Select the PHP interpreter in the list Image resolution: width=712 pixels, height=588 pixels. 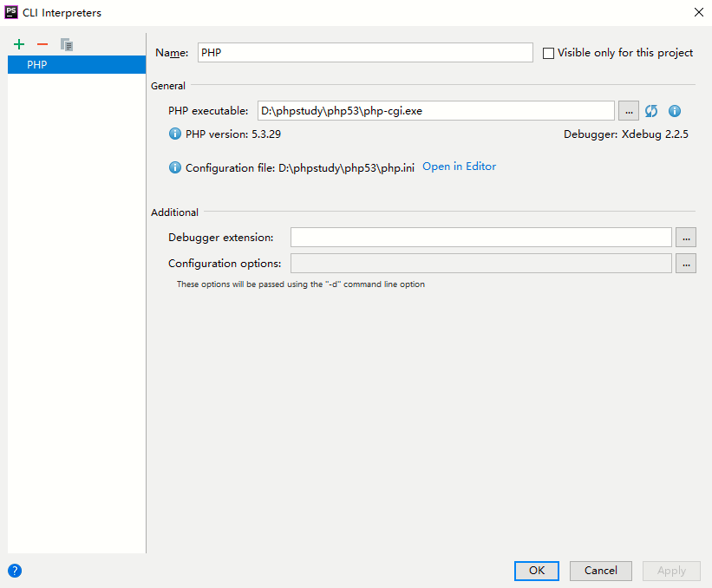pos(76,64)
